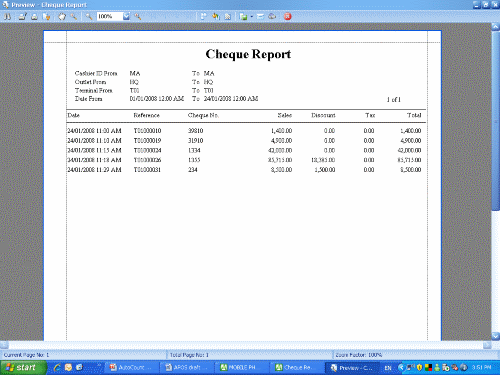Click the 100% zoom input field
The image size is (500, 375).
click(x=110, y=16)
